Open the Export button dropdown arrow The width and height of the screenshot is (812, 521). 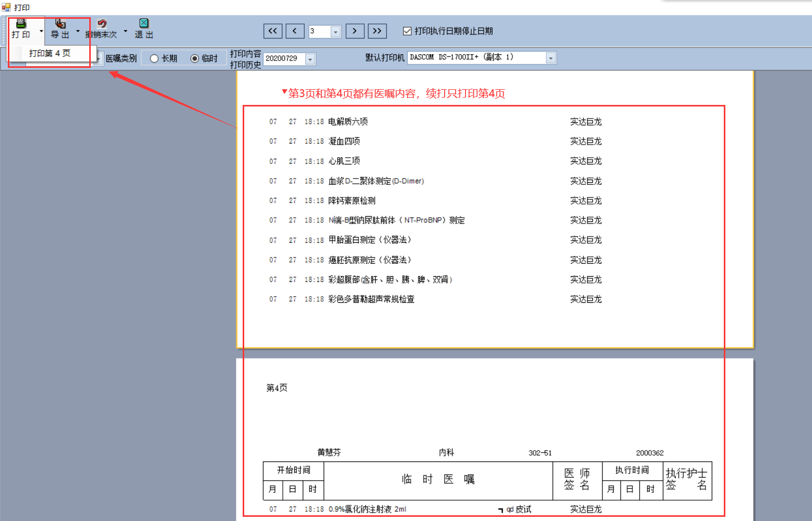tap(78, 31)
